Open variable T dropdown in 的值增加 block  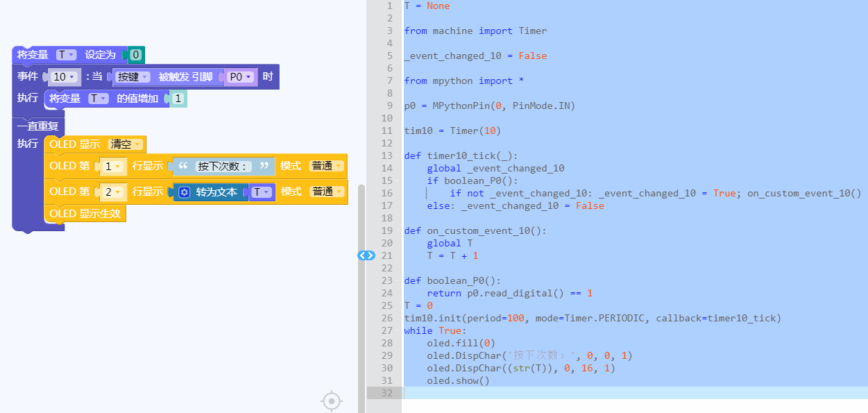[x=99, y=99]
